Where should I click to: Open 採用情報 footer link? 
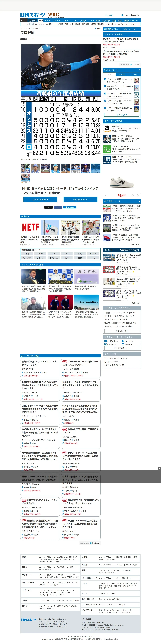[x=52, y=619]
